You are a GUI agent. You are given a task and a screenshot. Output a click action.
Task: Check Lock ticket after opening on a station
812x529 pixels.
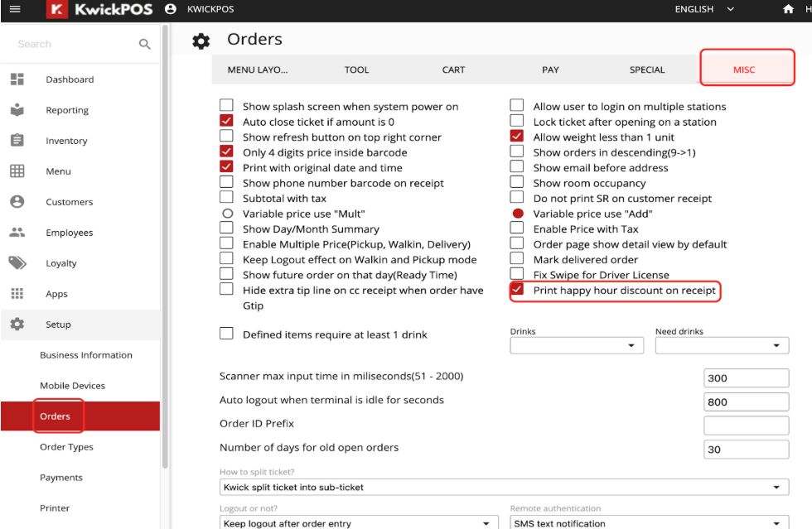(517, 121)
